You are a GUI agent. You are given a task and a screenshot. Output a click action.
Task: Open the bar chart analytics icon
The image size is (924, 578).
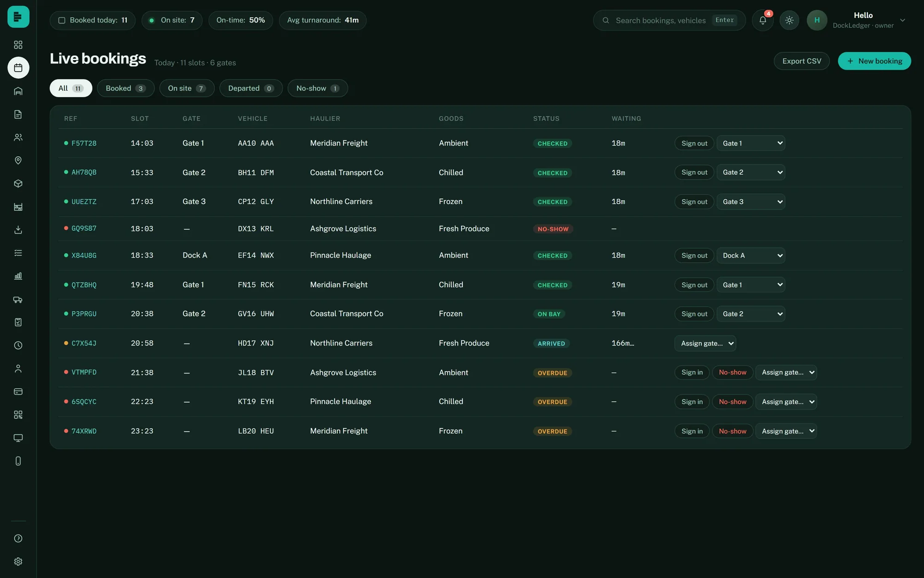coord(18,276)
